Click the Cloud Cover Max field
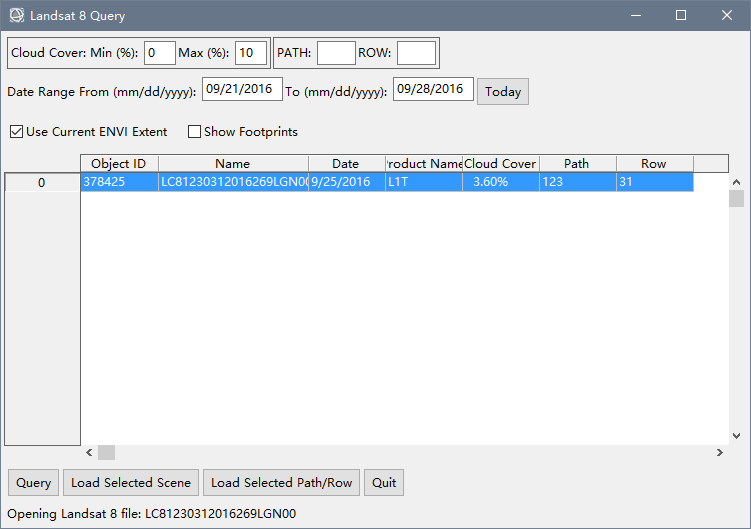751x529 pixels. 250,53
